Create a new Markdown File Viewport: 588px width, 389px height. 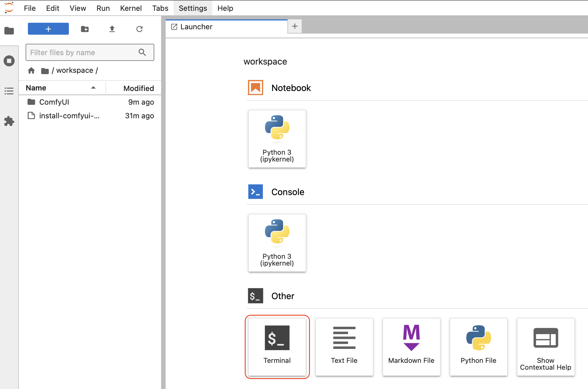tap(411, 346)
